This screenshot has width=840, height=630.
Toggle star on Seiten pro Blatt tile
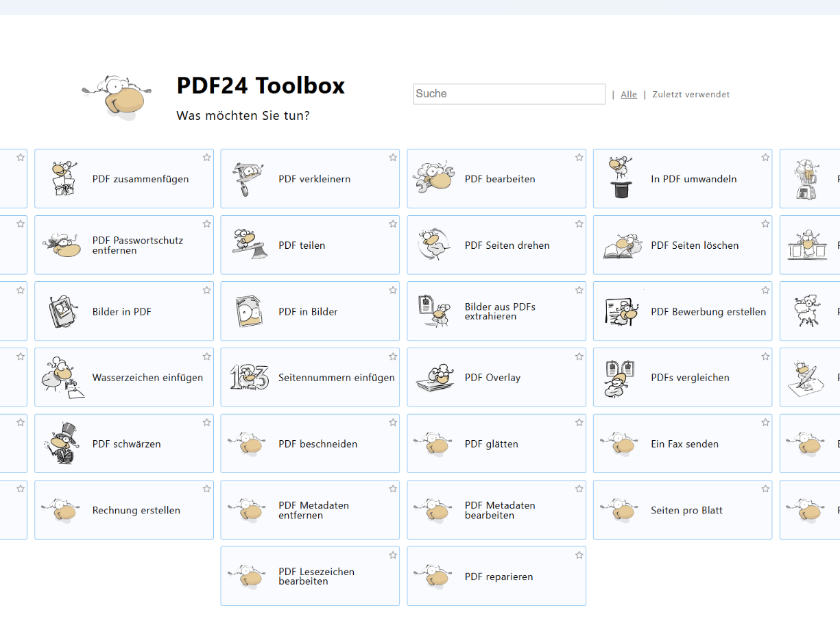pos(765,489)
